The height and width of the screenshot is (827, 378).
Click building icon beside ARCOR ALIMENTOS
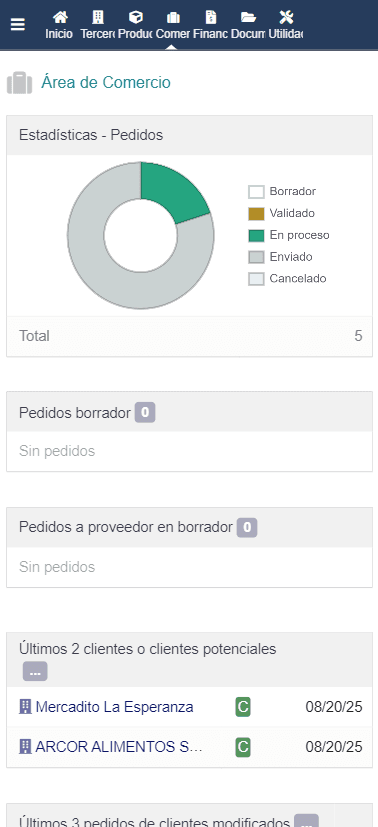[25, 747]
